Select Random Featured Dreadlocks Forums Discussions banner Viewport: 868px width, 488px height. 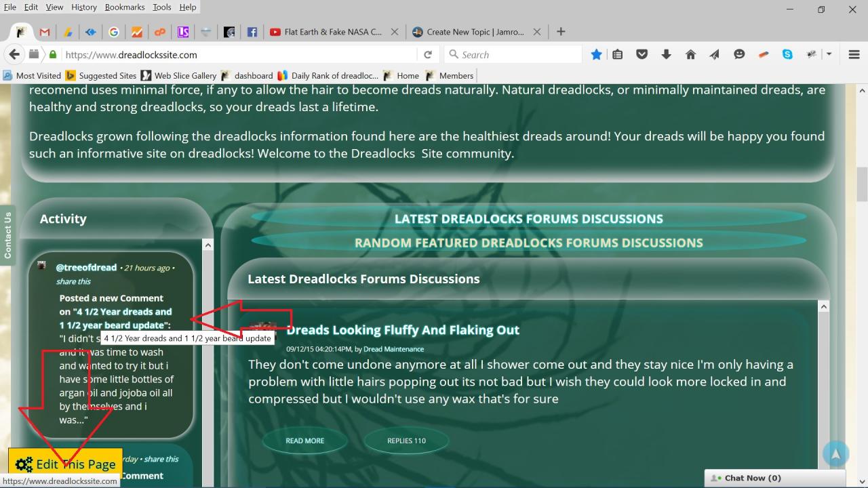529,242
